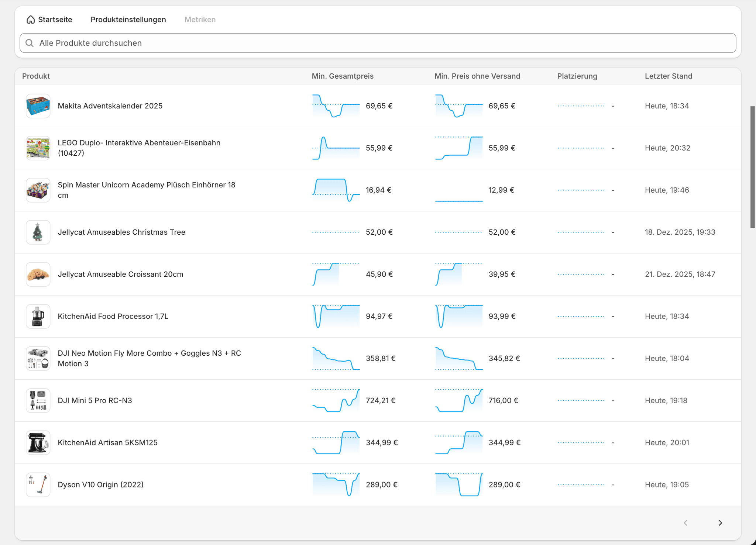Switch to the Metriken tab

(200, 20)
